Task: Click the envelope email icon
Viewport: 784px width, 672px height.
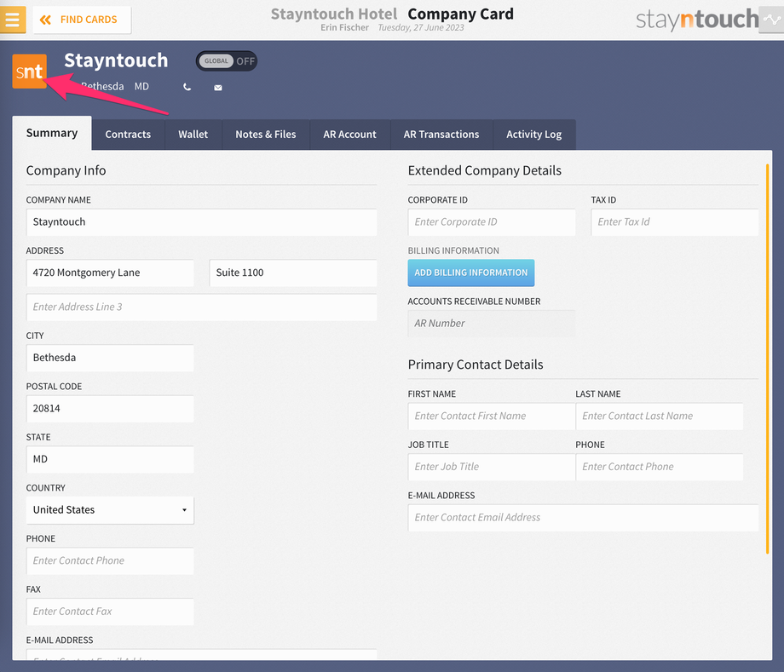Action: pyautogui.click(x=218, y=88)
